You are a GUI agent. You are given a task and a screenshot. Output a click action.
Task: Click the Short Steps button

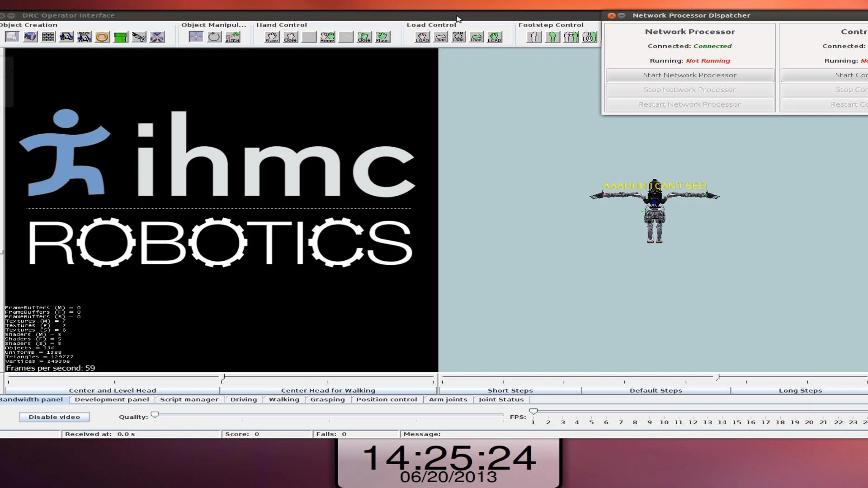point(510,390)
